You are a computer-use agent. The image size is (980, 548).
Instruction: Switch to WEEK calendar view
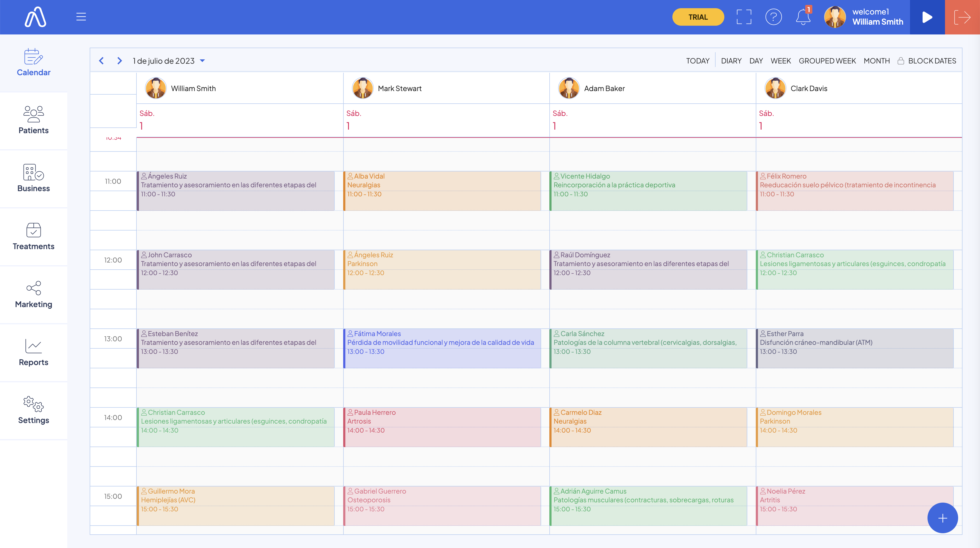tap(780, 61)
